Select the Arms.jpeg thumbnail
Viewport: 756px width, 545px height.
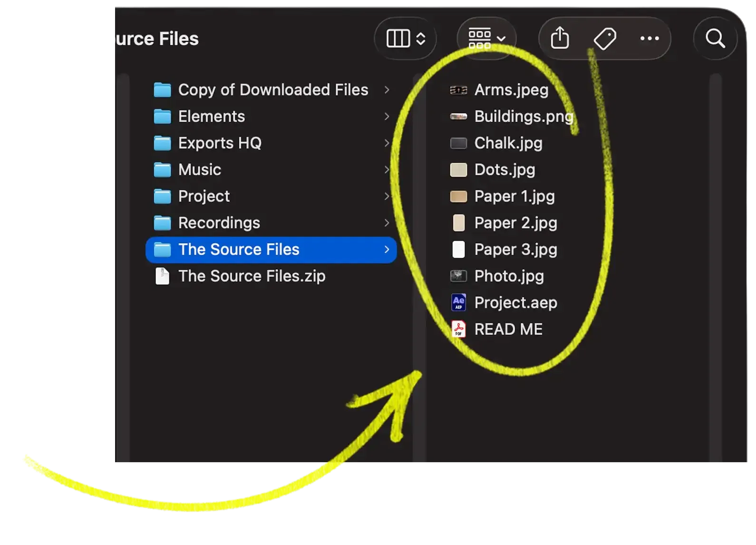click(x=458, y=90)
